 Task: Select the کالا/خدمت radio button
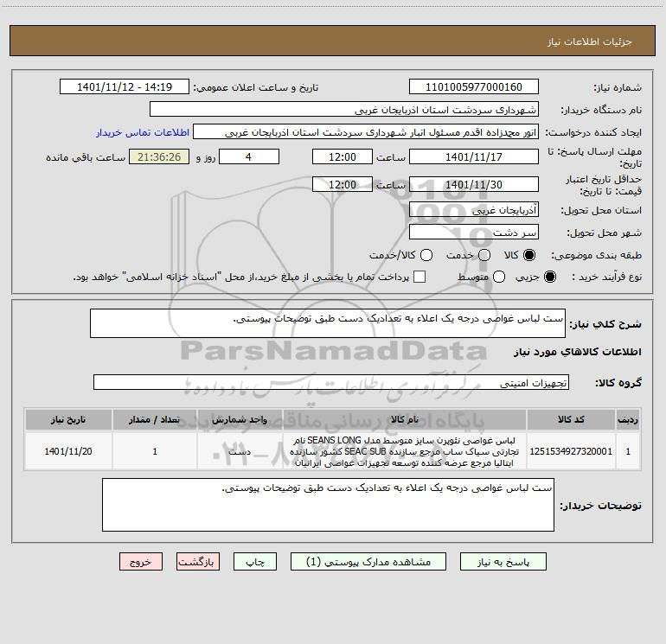point(426,255)
